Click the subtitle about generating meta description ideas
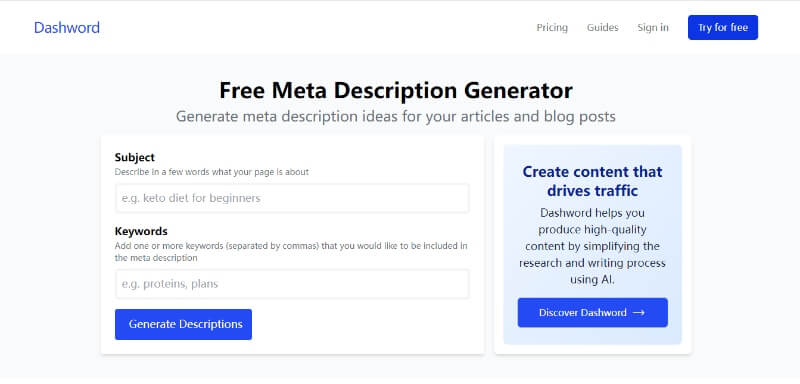 396,116
